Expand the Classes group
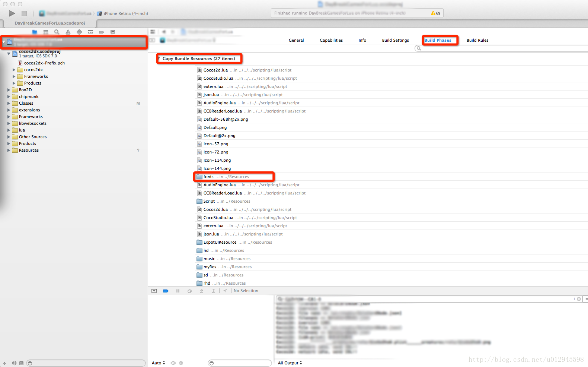The width and height of the screenshot is (588, 367). tap(9, 103)
